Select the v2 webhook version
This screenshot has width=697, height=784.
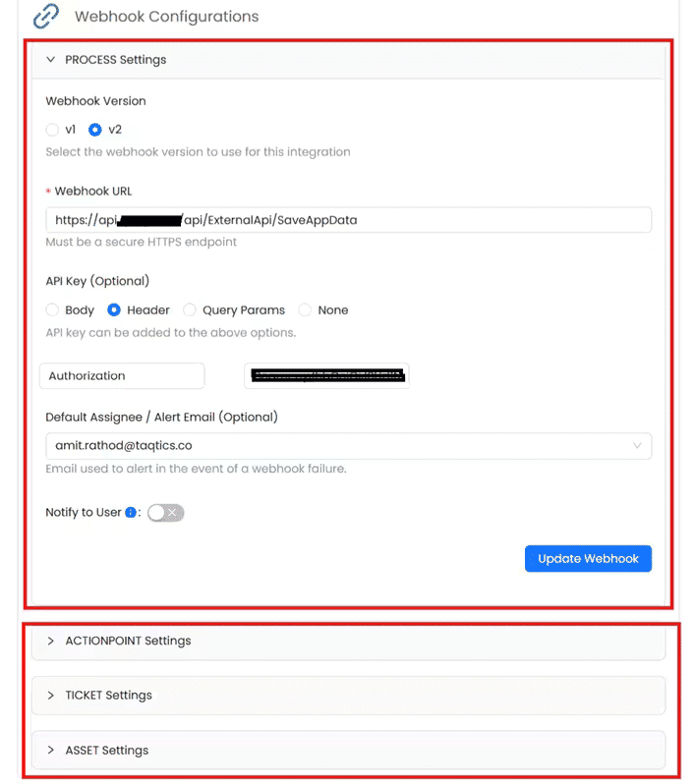[95, 130]
